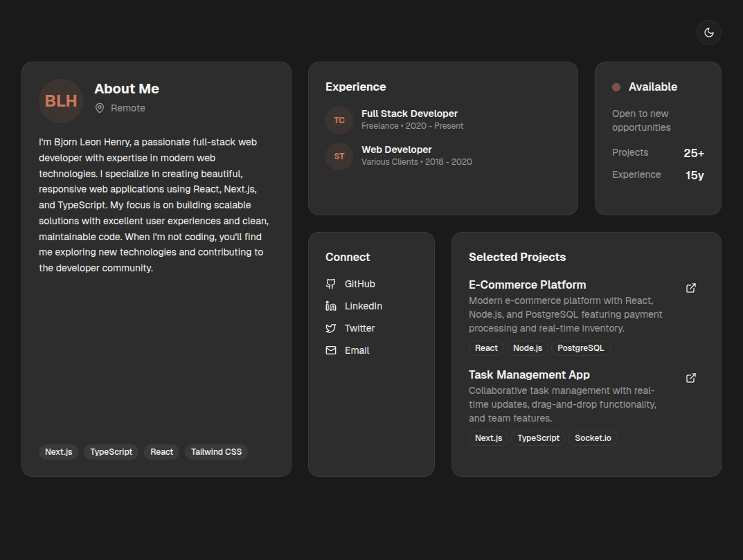
Task: Click the Tailwind CSS skill tag
Action: 216,452
